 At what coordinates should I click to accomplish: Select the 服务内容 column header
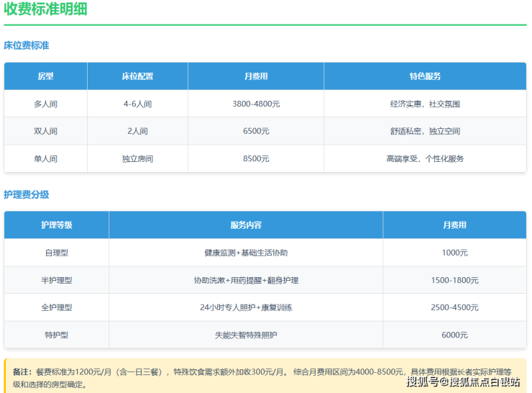[x=246, y=225]
